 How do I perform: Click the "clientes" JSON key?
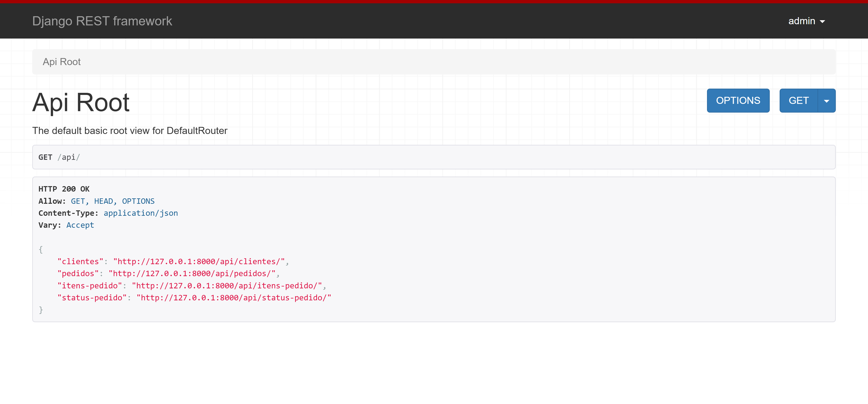(80, 262)
